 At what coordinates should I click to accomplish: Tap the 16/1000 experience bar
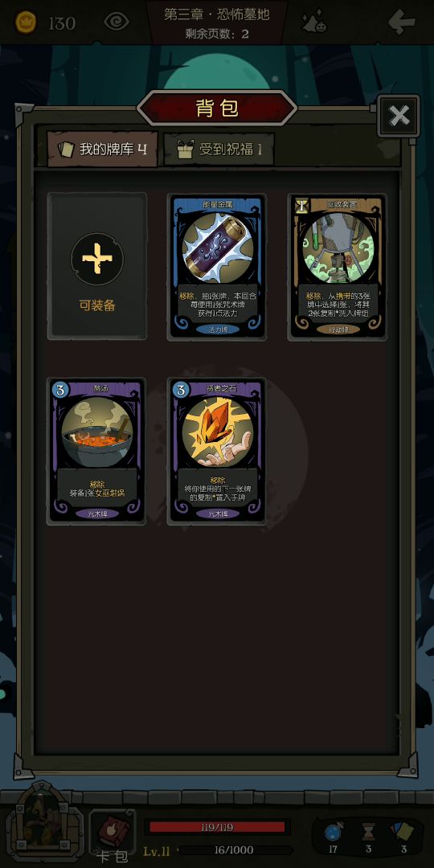click(234, 850)
